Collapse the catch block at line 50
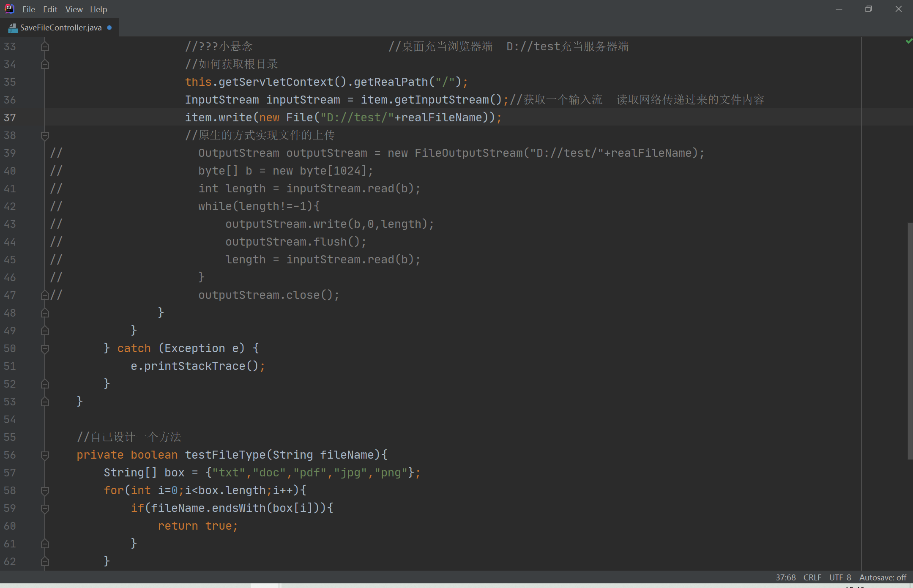This screenshot has height=588, width=913. [45, 348]
